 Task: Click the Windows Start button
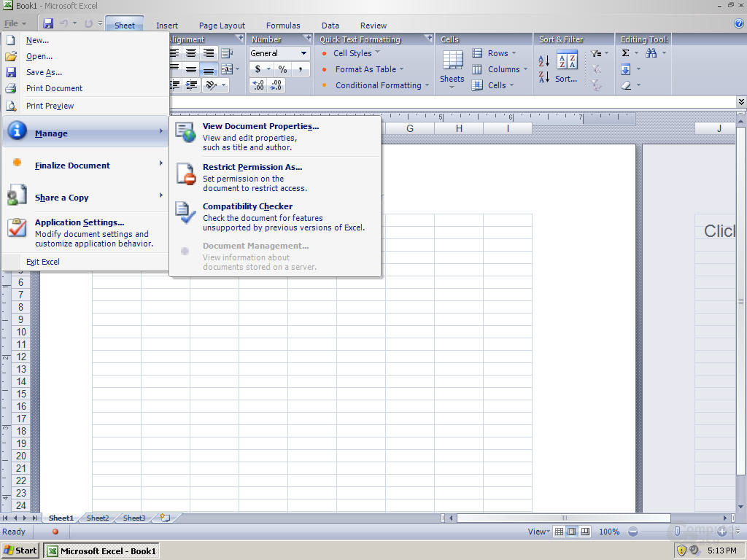click(x=20, y=551)
